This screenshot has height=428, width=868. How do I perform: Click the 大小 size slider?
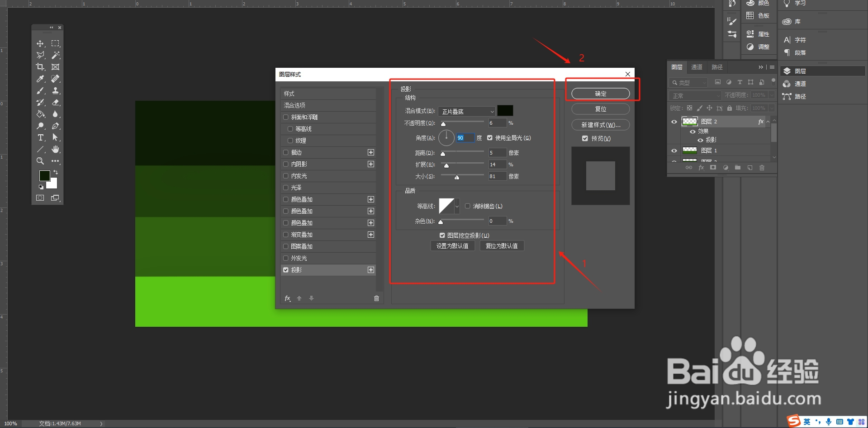coord(462,176)
